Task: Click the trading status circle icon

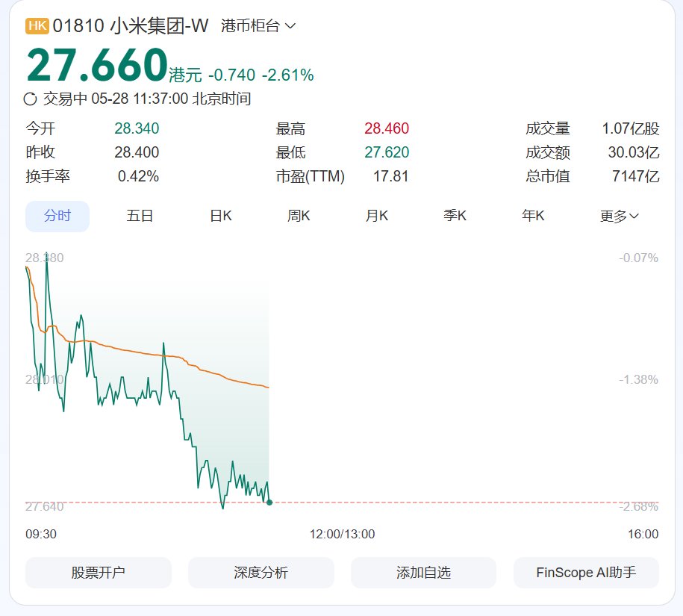Action: coord(30,99)
